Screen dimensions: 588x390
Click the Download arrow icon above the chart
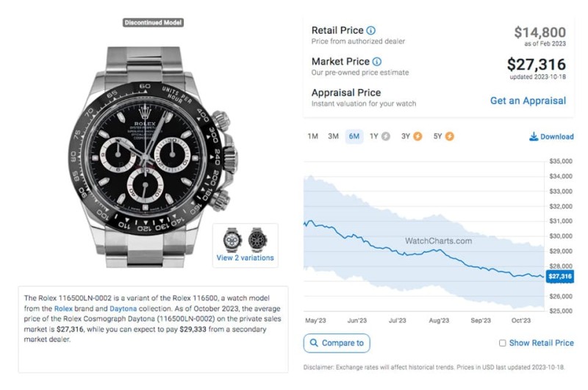(x=534, y=137)
